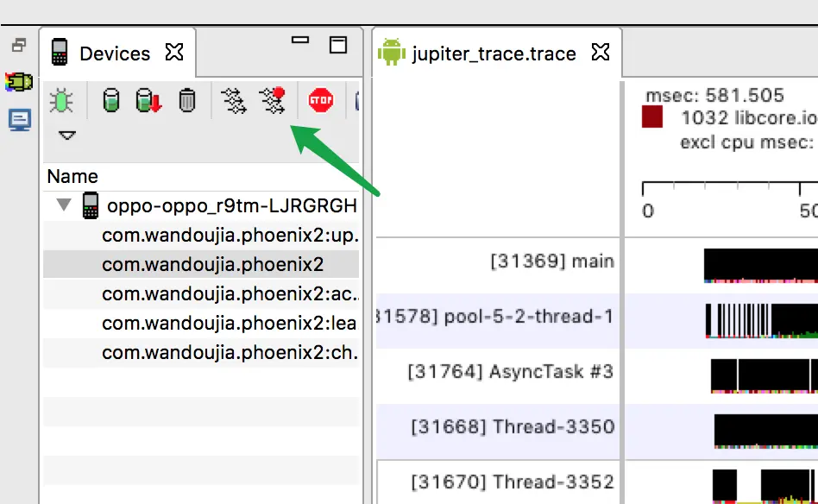Click Start Method Profiling icon
Image resolution: width=818 pixels, height=504 pixels.
tap(273, 100)
